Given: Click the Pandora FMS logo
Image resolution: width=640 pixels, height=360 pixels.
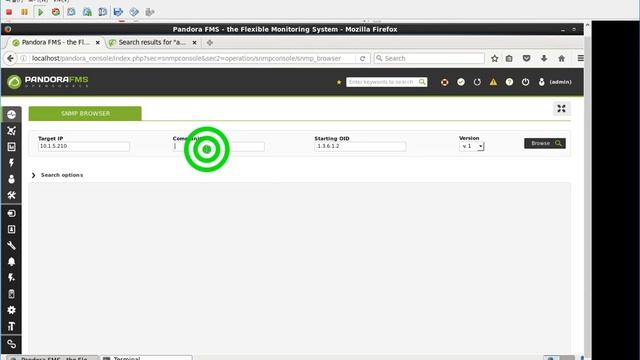Looking at the screenshot, I should (x=48, y=82).
